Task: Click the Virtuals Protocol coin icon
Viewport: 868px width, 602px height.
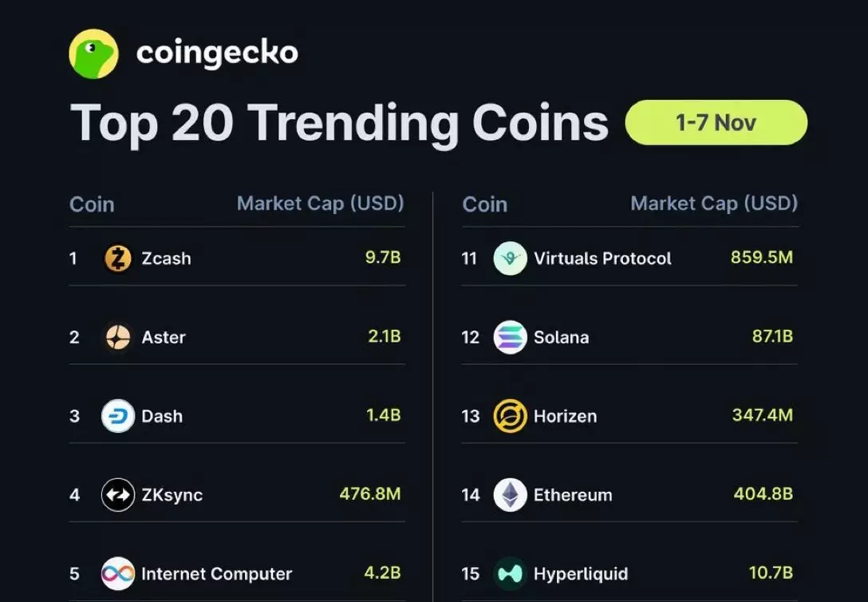Action: (x=510, y=258)
